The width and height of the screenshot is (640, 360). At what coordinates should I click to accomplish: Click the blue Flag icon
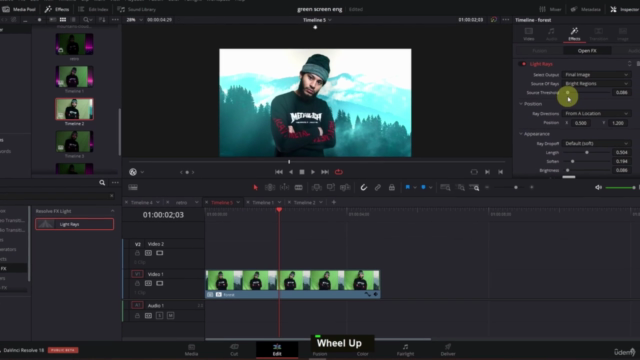(407, 187)
